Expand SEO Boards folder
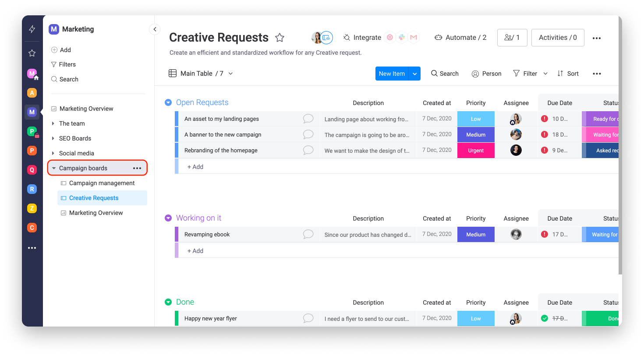644x355 pixels. [x=53, y=138]
